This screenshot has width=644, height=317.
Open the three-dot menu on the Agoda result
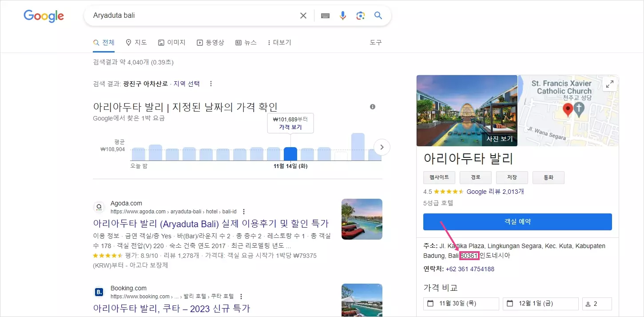[x=243, y=211]
